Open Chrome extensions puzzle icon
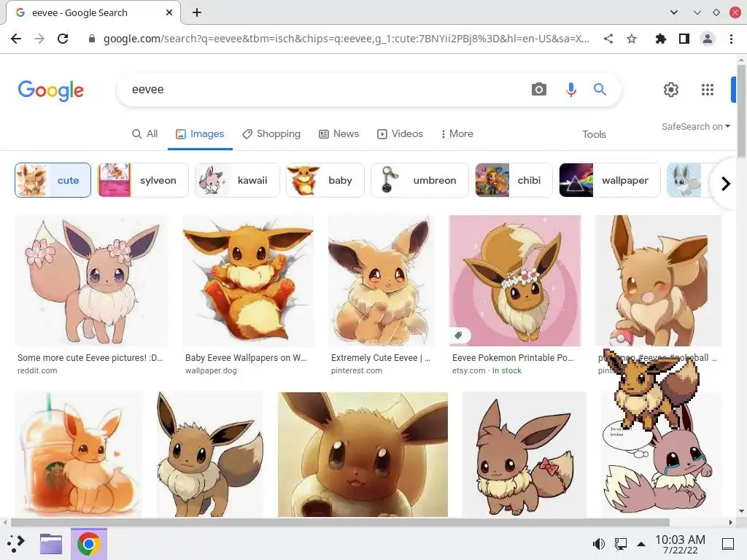The width and height of the screenshot is (747, 560). [x=660, y=39]
